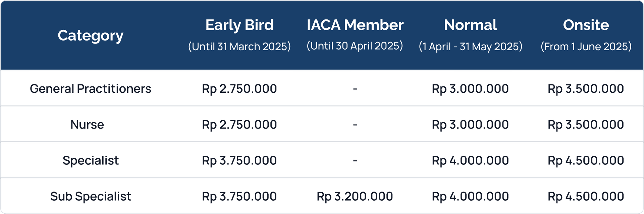Click the Sub Specialist row label
644x214 pixels.
[91, 196]
